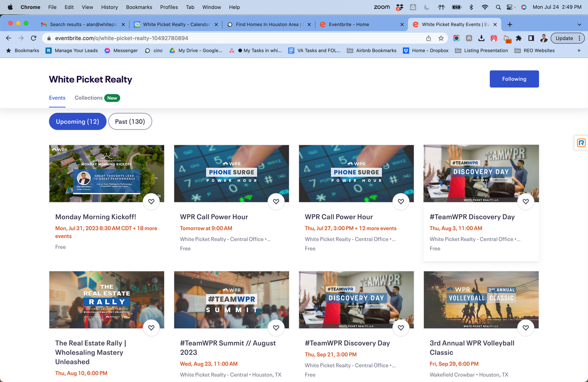This screenshot has width=588, height=382.
Task: Open the Listing Presentation bookmark folder
Action: tap(482, 51)
